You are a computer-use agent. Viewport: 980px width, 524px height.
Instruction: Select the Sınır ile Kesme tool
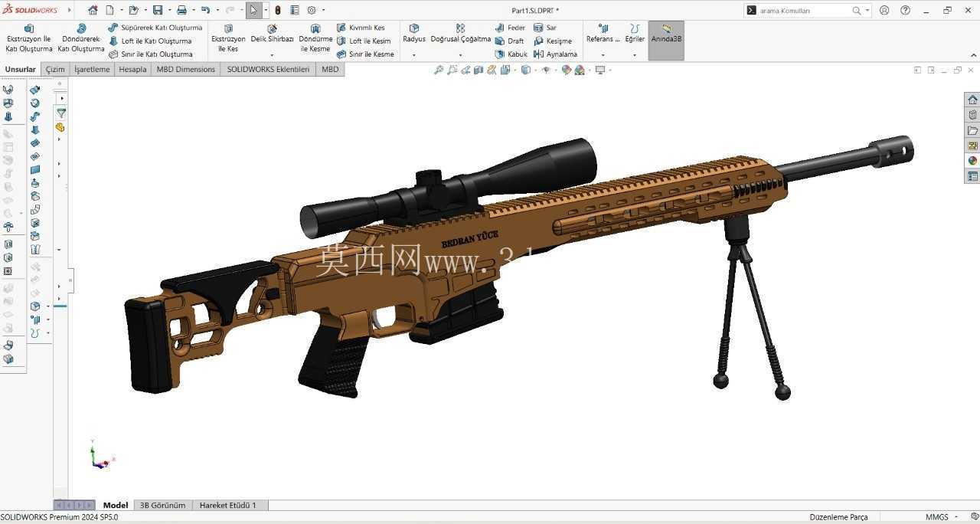pos(365,54)
